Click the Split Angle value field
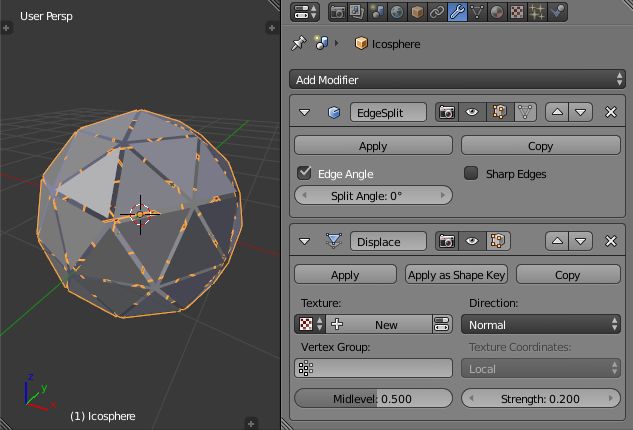633x430 pixels. tap(373, 196)
